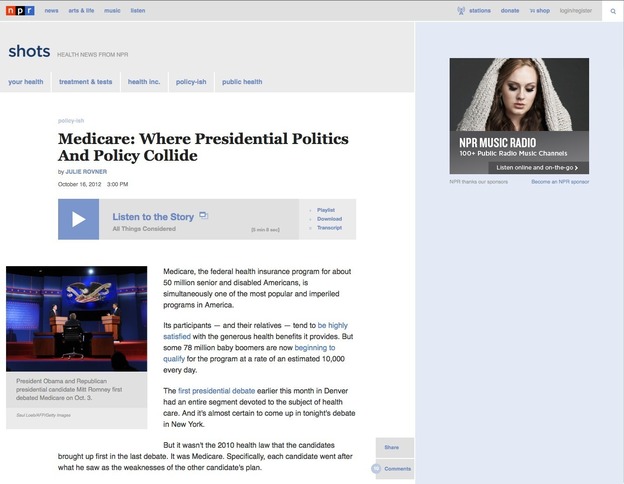Click the photo caption about Obama and Romney
624x484 pixels.
click(69, 389)
